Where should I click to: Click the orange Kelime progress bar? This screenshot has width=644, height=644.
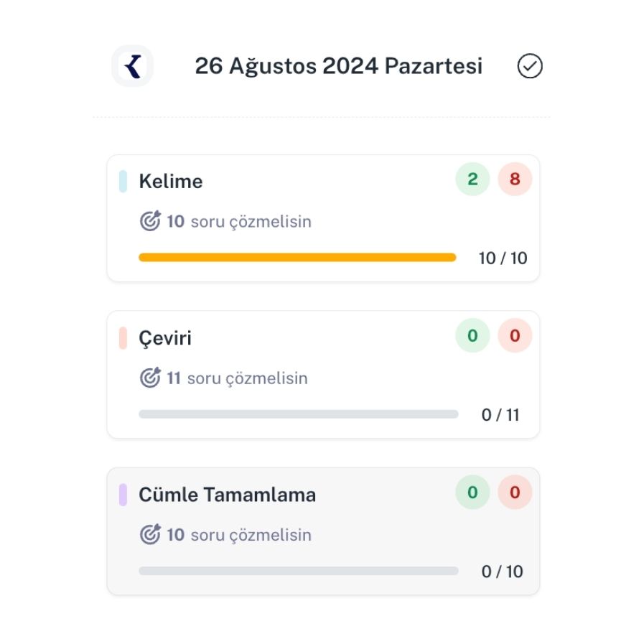point(297,258)
